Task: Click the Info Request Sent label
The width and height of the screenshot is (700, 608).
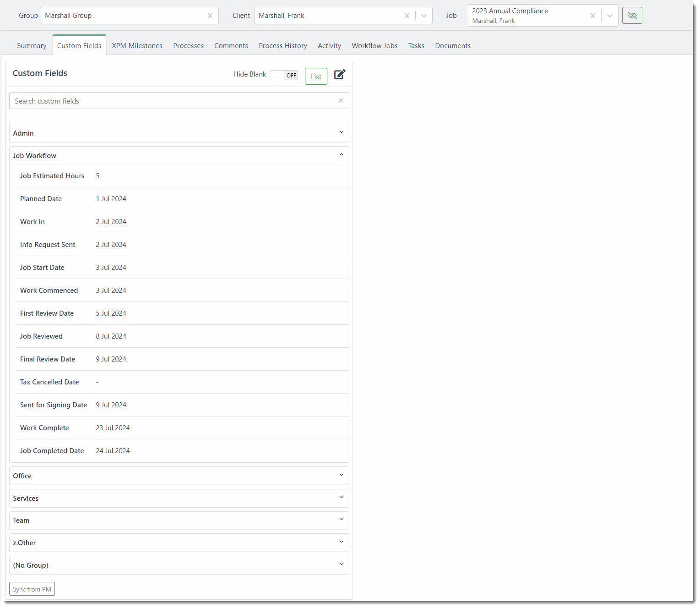Action: pos(48,245)
